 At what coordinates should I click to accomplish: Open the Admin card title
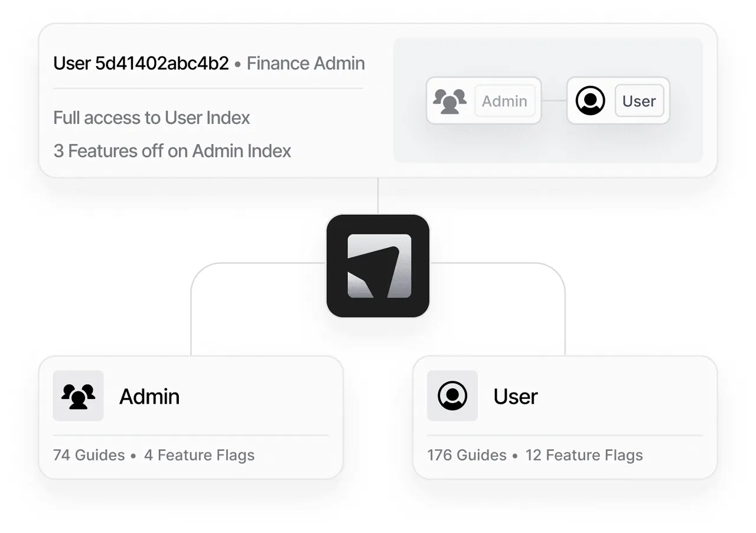(149, 397)
